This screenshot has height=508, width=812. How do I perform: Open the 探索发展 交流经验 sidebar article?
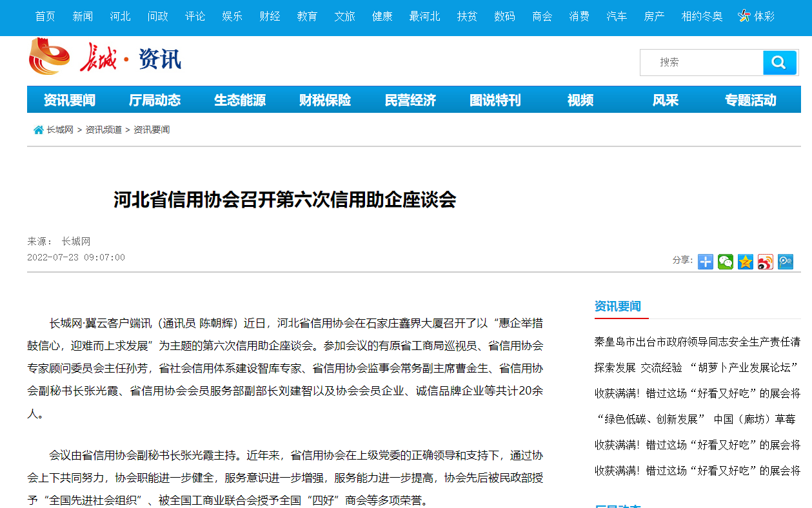(x=697, y=367)
